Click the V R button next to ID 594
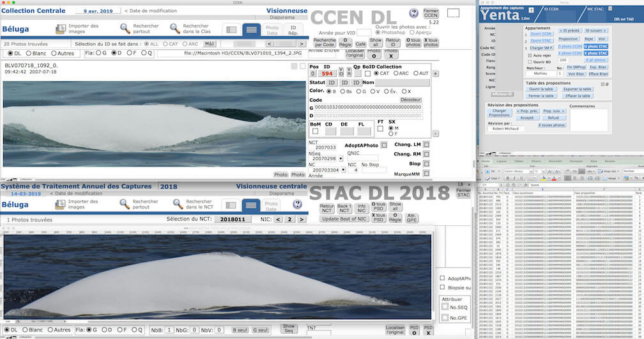The height and width of the screenshot is (339, 644). (x=349, y=72)
